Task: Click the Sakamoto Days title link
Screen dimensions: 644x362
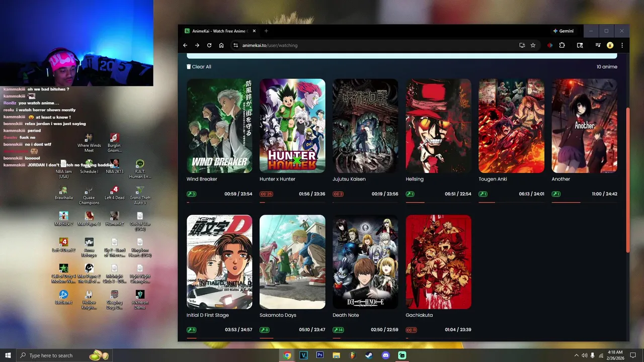Action: pos(278,315)
